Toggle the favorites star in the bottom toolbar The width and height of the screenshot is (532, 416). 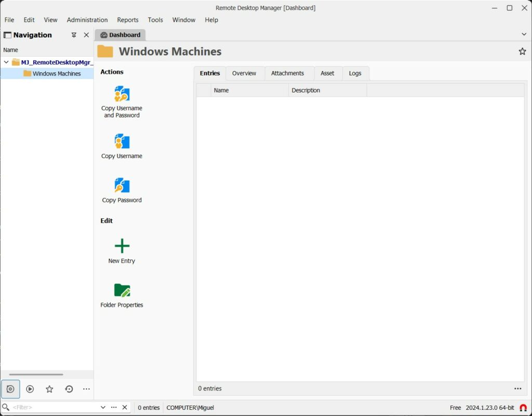point(49,388)
